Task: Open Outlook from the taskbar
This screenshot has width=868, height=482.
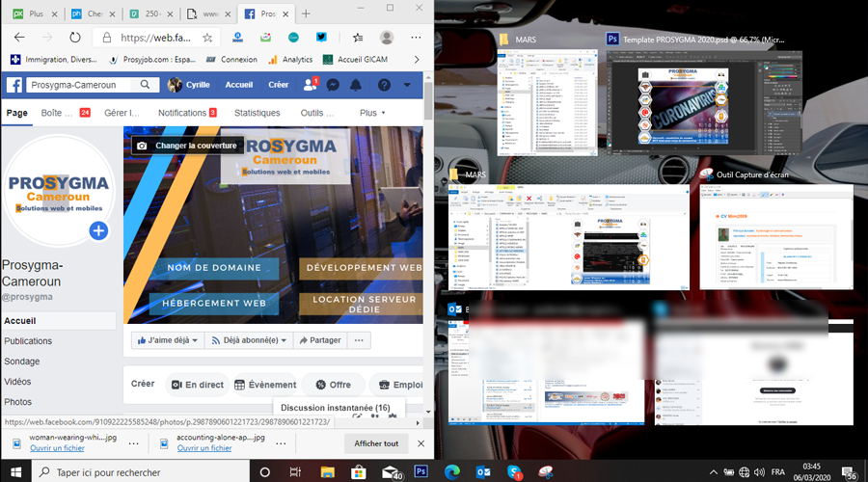Action: pyautogui.click(x=483, y=472)
